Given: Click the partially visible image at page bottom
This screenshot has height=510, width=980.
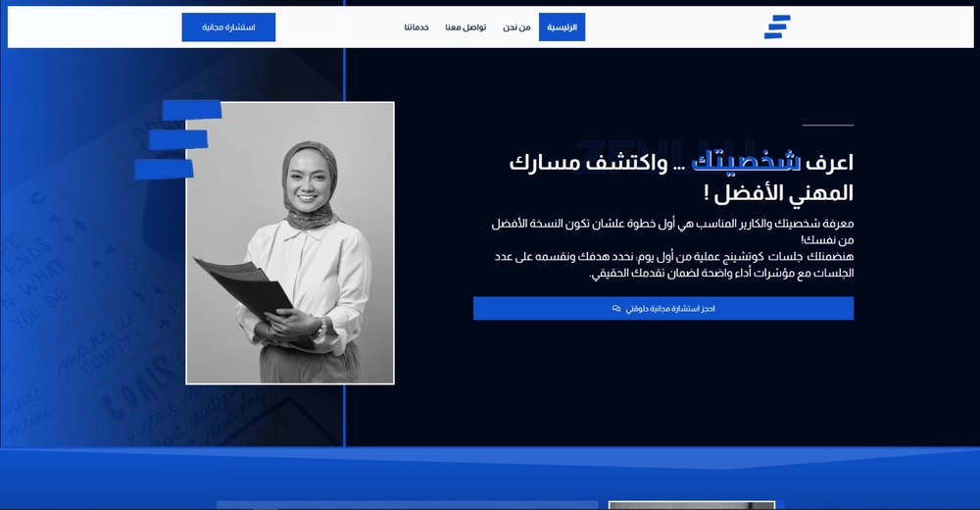Looking at the screenshot, I should [x=691, y=505].
